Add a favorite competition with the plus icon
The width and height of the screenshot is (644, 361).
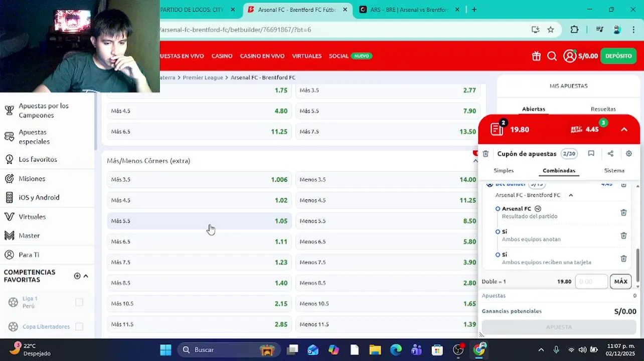(77, 276)
